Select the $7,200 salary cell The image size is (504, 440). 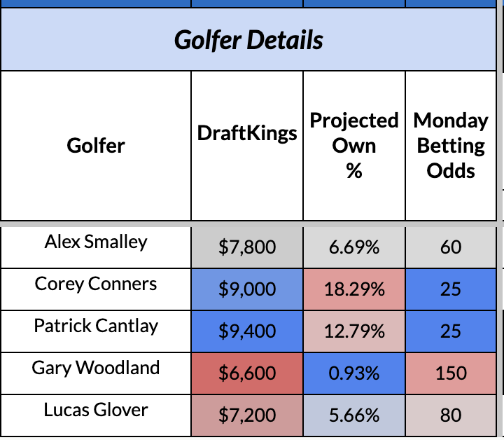point(247,415)
